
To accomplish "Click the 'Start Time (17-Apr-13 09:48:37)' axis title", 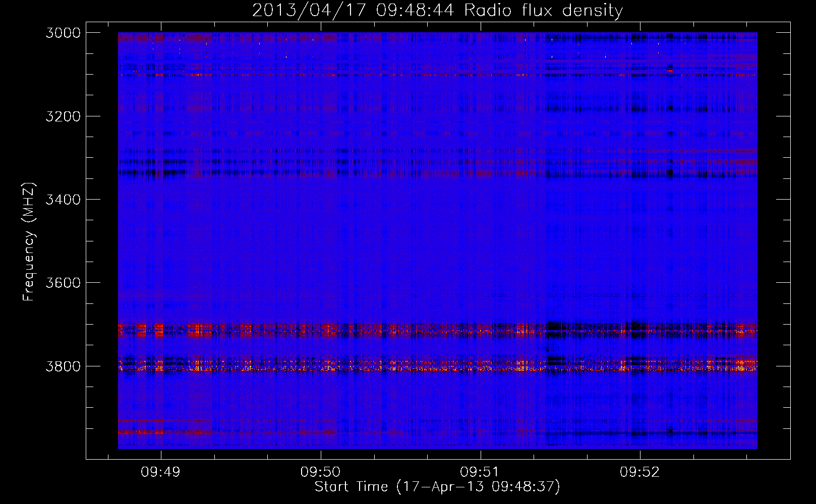I will pyautogui.click(x=437, y=487).
